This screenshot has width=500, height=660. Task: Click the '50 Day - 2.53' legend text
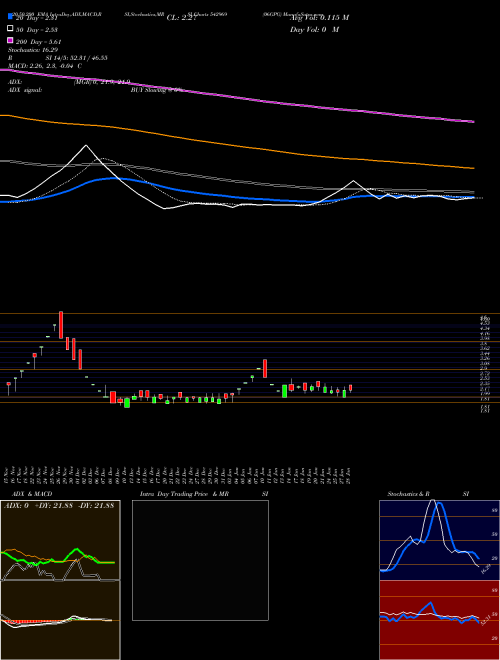[x=37, y=29]
